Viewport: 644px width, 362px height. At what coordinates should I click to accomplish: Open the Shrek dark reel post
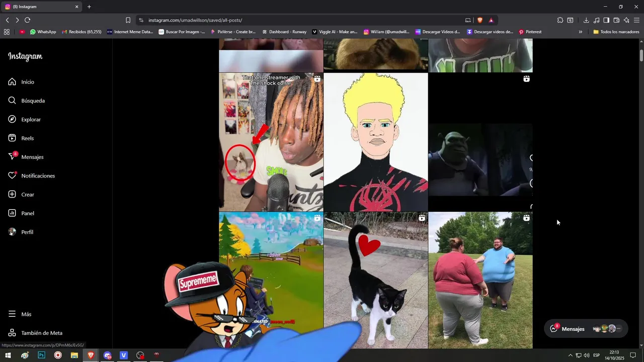click(x=480, y=142)
